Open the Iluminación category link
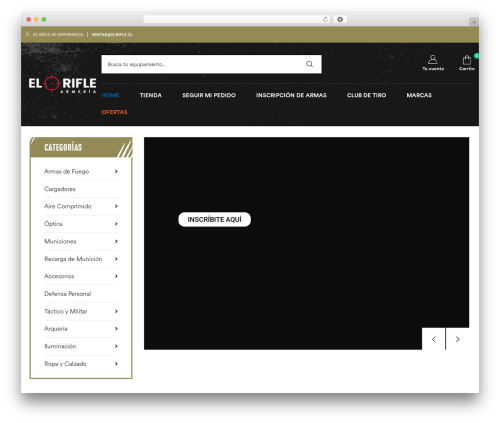The height and width of the screenshot is (423, 500). click(x=60, y=346)
